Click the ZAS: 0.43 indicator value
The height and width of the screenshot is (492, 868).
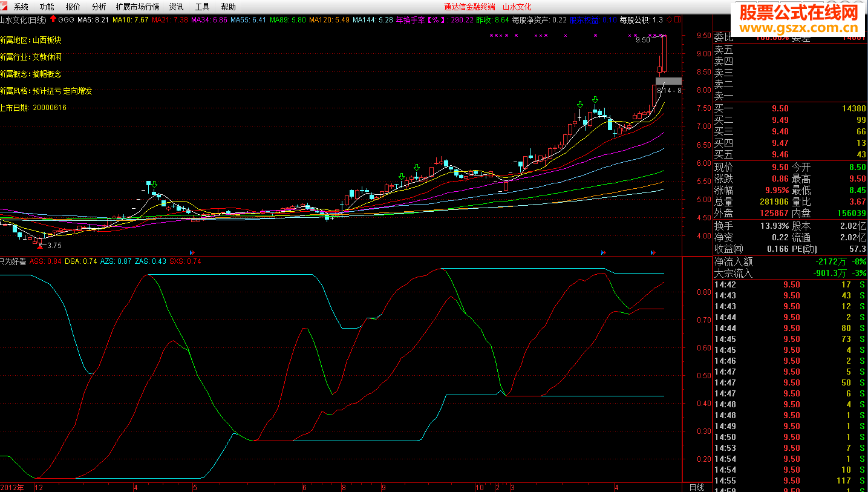click(x=151, y=261)
